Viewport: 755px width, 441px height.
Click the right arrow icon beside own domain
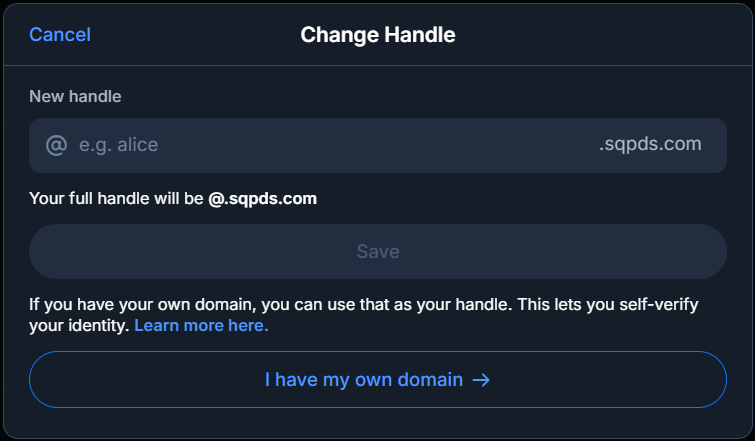click(x=481, y=380)
